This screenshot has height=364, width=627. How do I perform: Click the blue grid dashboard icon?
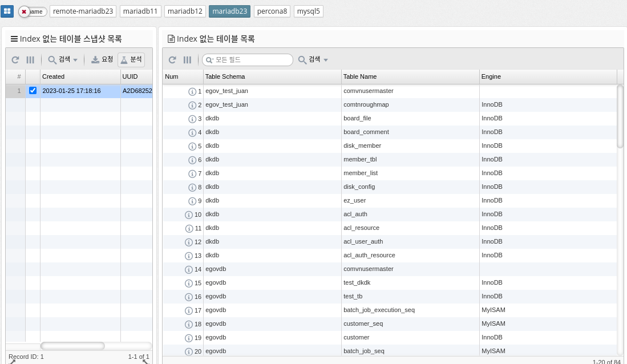7,11
